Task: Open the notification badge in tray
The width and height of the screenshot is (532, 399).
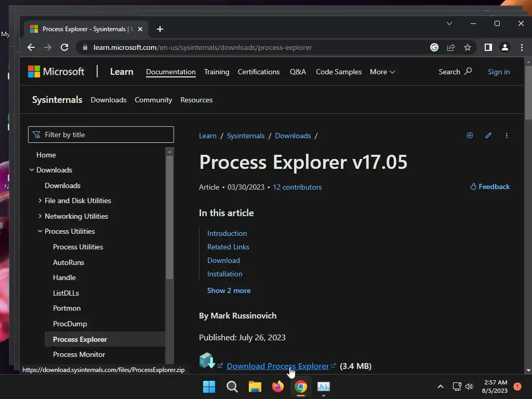Action: pos(517,387)
